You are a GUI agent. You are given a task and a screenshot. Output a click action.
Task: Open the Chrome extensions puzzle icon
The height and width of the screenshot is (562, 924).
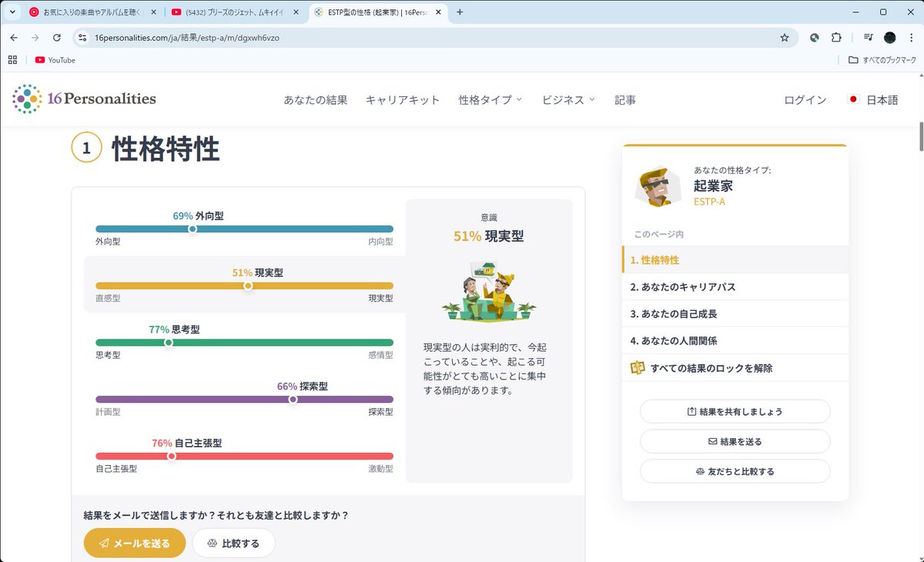tap(836, 36)
